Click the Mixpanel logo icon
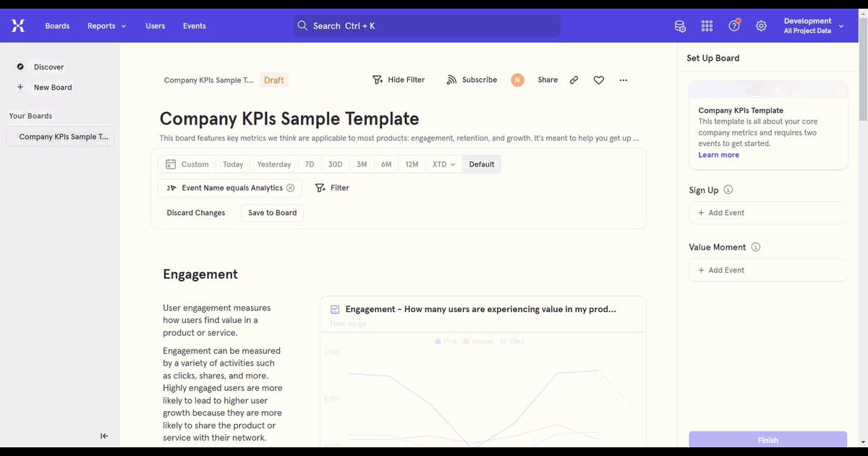 (x=18, y=26)
